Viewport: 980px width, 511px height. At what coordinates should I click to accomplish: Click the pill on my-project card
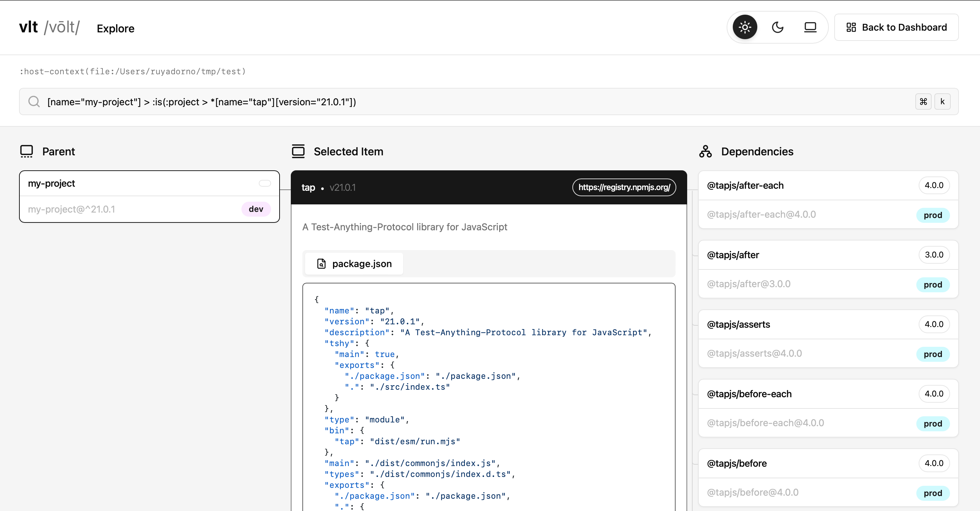(x=265, y=183)
